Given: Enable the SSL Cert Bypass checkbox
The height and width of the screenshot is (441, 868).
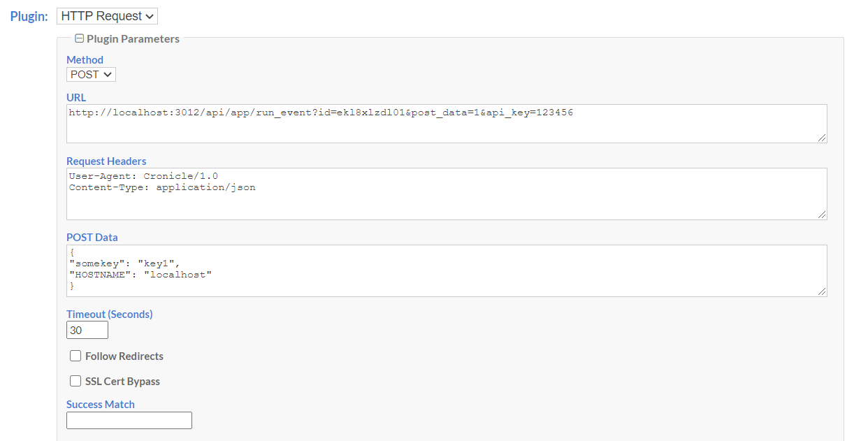Looking at the screenshot, I should pyautogui.click(x=75, y=381).
